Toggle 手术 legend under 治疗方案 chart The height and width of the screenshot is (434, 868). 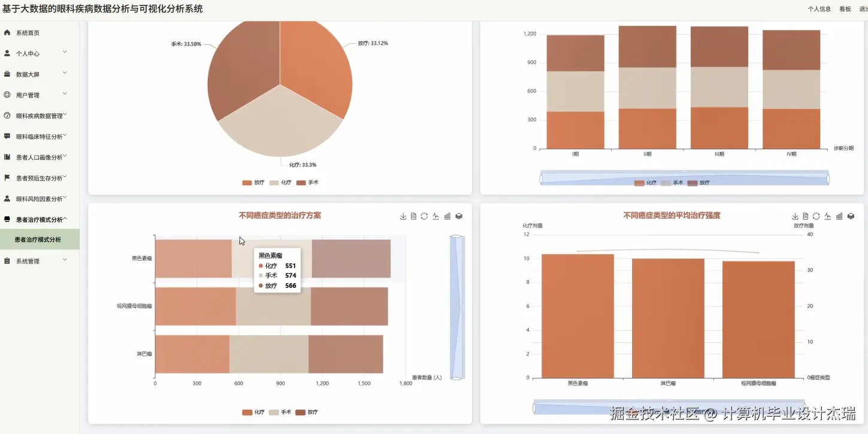coord(280,412)
